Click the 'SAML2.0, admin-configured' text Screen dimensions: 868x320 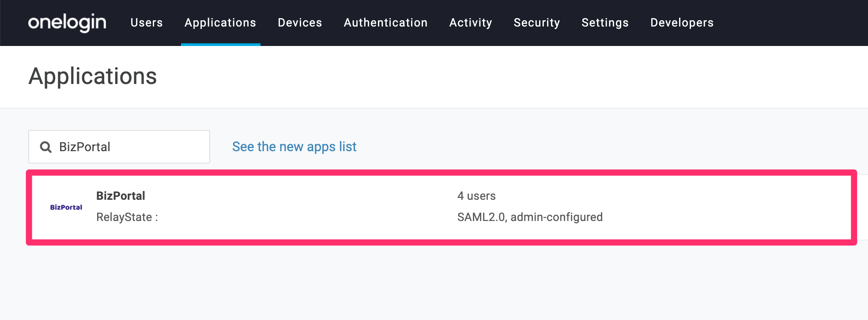click(x=530, y=217)
